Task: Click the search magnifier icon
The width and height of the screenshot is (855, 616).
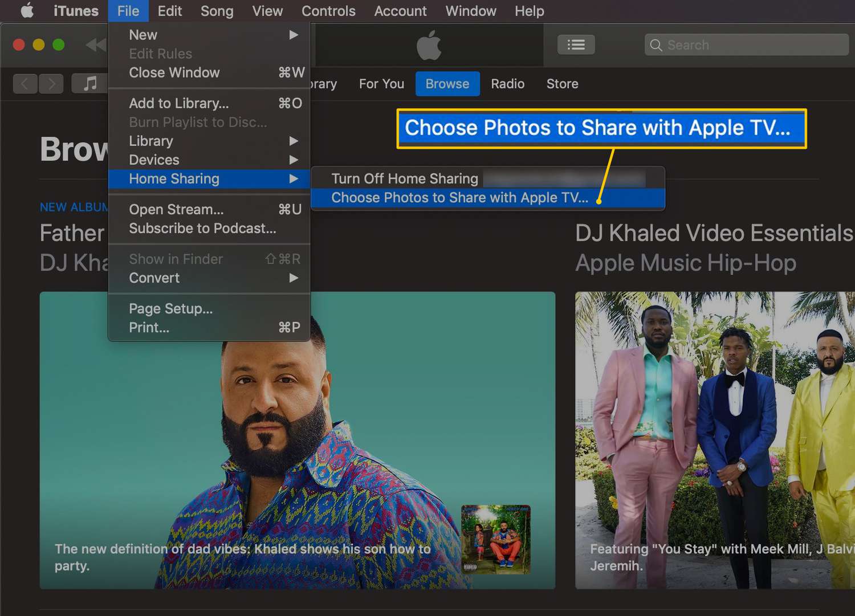Action: [656, 45]
